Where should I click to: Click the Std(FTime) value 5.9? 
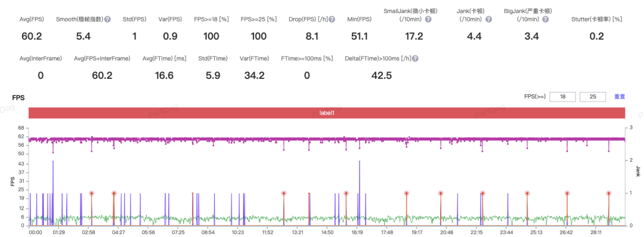point(213,76)
